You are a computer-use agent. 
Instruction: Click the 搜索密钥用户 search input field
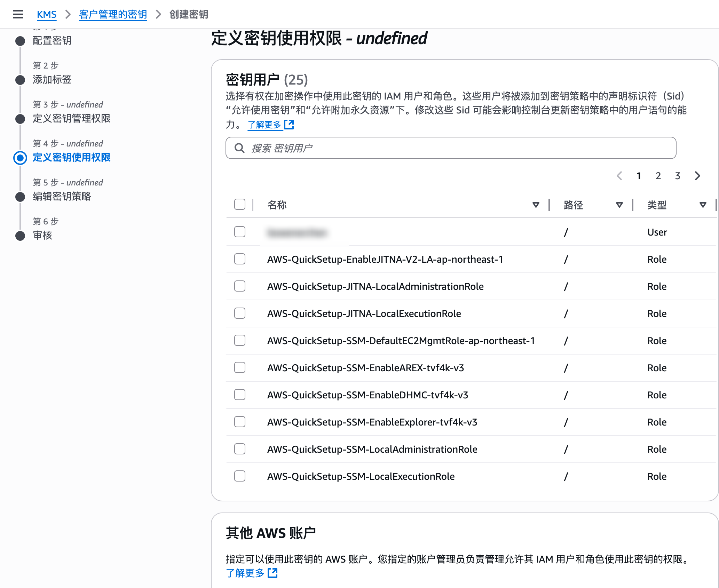[x=383, y=148]
